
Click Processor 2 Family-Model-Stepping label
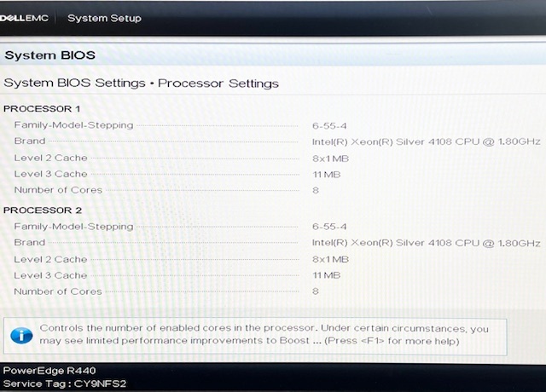[x=74, y=227]
